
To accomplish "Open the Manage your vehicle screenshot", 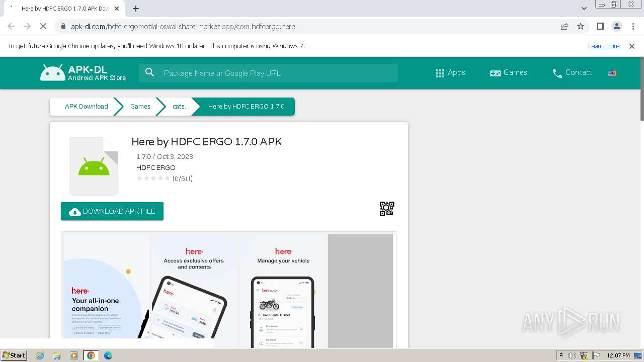I will [283, 291].
